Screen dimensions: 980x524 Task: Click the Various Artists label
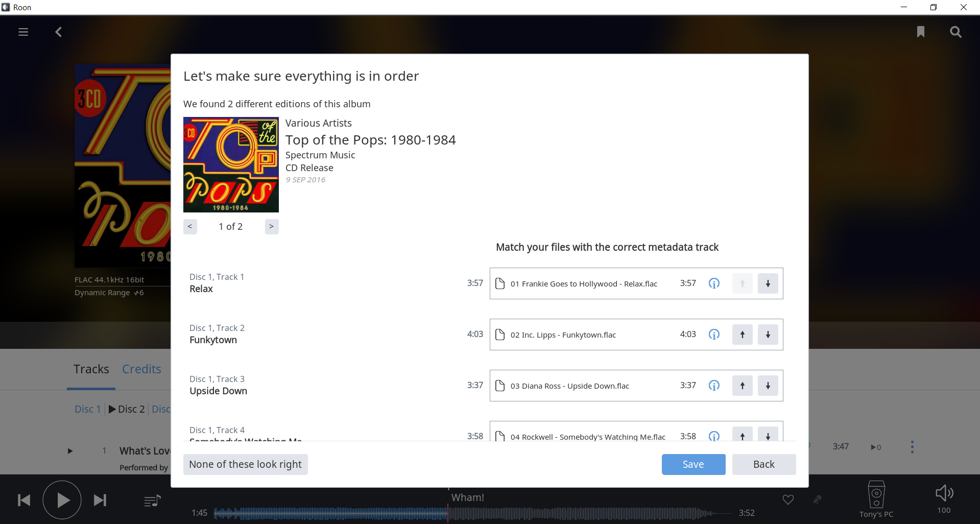pos(319,123)
